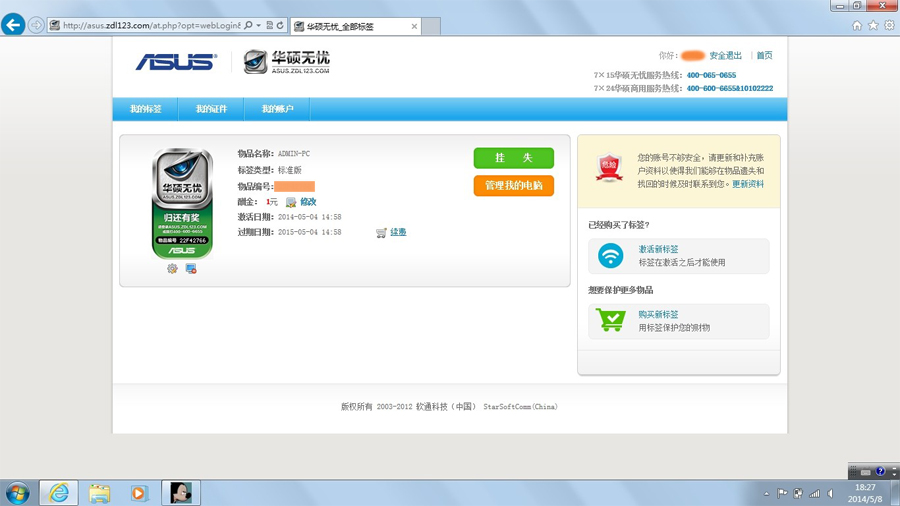This screenshot has height=506, width=900.
Task: Show hidden tray icons arrow
Action: 766,493
